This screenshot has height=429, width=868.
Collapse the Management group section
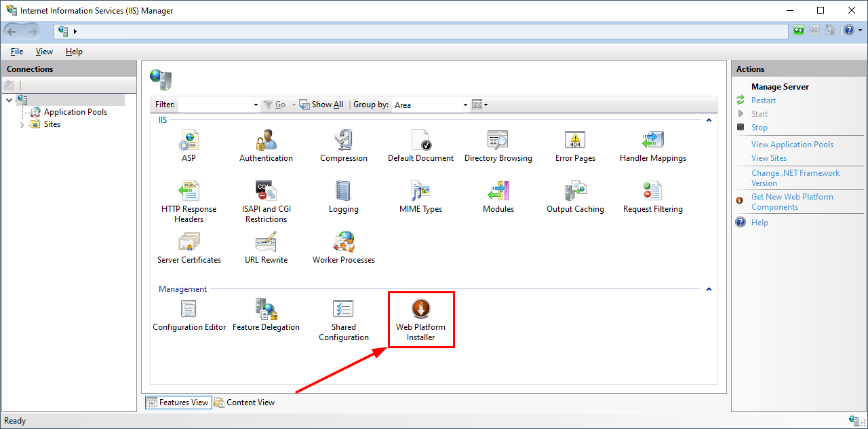point(709,289)
